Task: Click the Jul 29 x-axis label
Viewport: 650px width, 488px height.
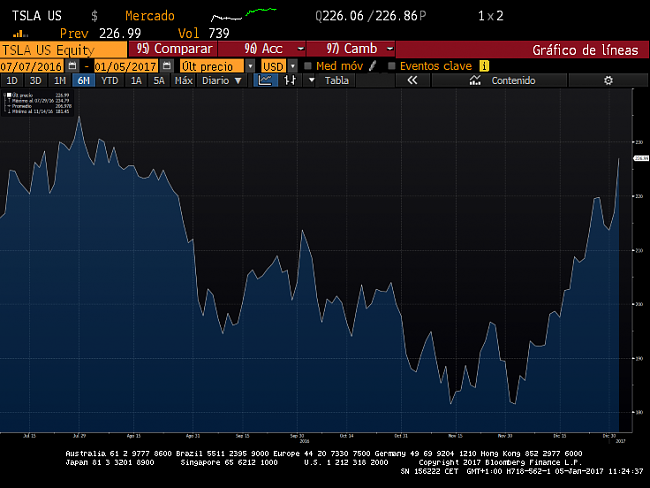Action: (79, 436)
